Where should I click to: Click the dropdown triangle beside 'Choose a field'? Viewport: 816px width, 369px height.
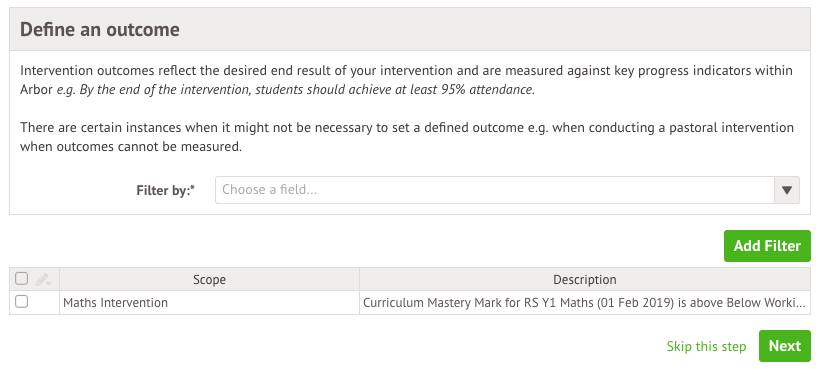[x=787, y=190]
